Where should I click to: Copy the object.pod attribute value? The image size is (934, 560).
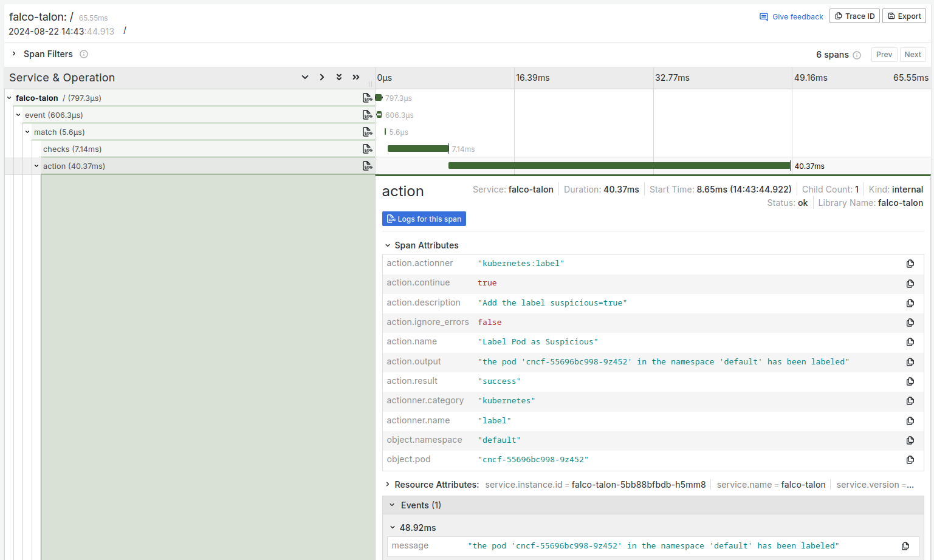coord(910,460)
